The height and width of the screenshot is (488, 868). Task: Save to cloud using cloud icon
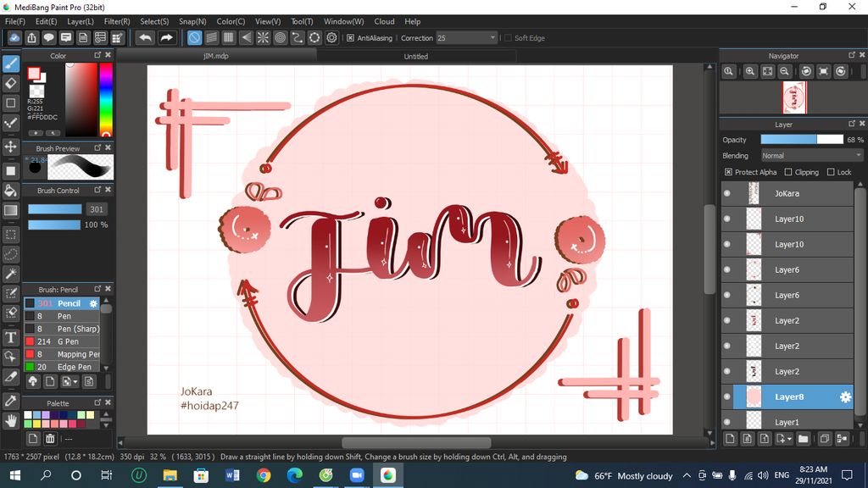[x=14, y=37]
